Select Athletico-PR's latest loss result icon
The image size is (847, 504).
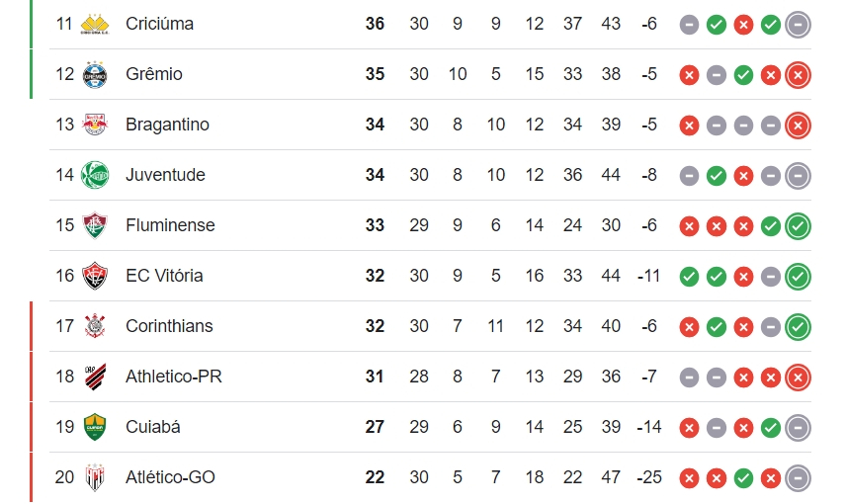coord(798,378)
